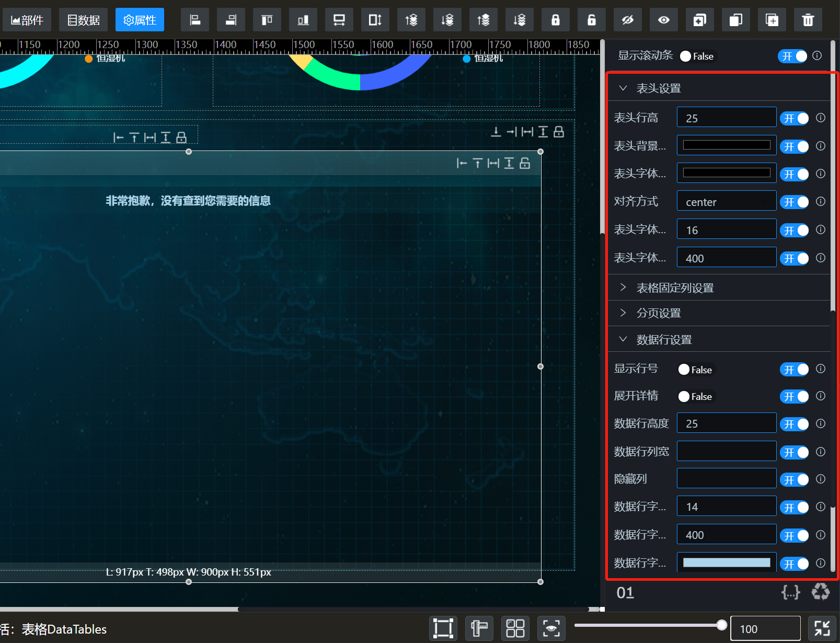Click the align left edges icon
Screen dimensions: 840x643
tap(195, 20)
